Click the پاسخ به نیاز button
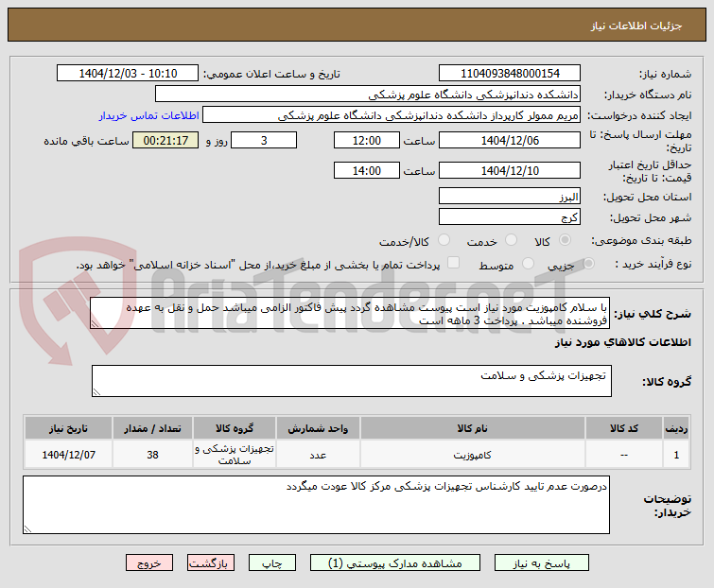This screenshot has width=714, height=588. [x=542, y=563]
